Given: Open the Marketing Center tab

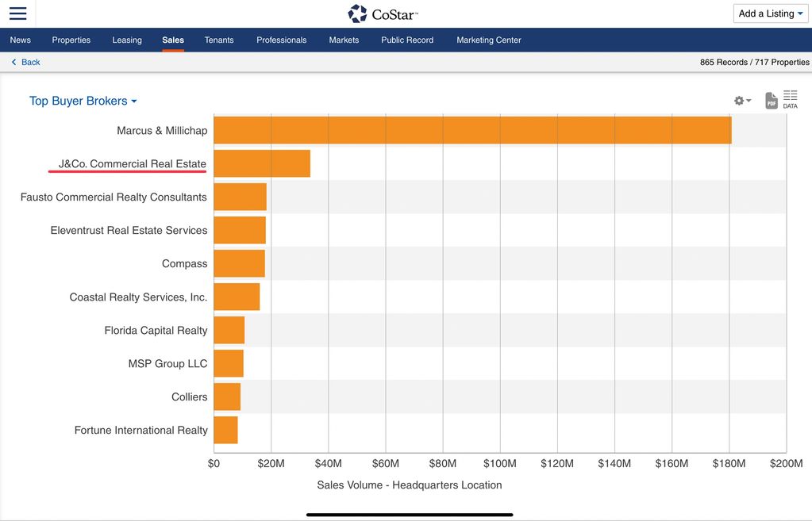Looking at the screenshot, I should pos(488,40).
